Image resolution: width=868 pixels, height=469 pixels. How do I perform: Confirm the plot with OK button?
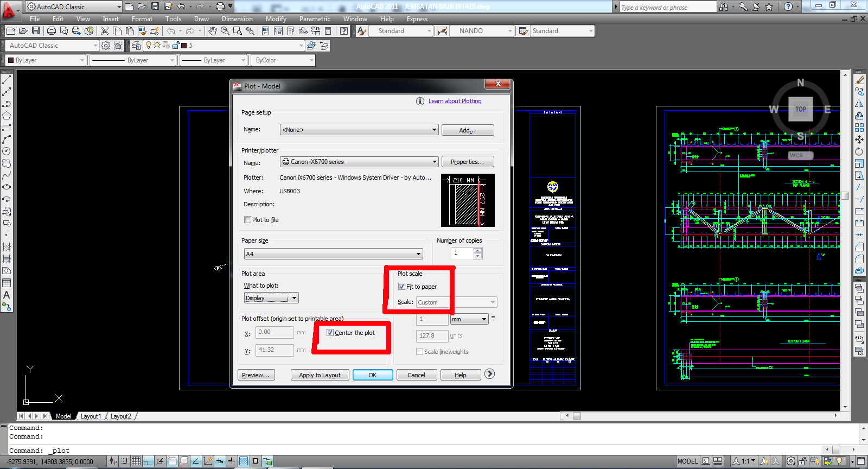point(373,375)
